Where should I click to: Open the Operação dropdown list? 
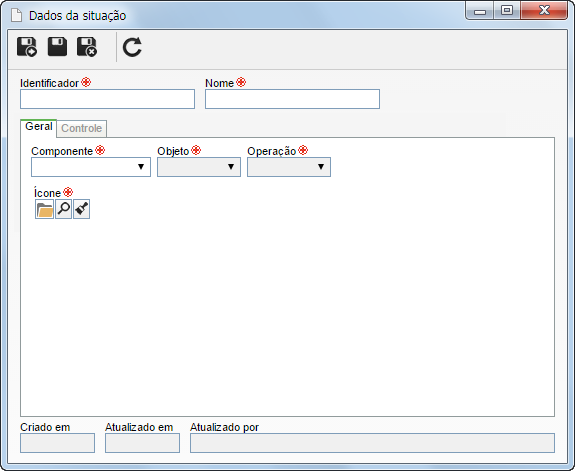(x=289, y=167)
